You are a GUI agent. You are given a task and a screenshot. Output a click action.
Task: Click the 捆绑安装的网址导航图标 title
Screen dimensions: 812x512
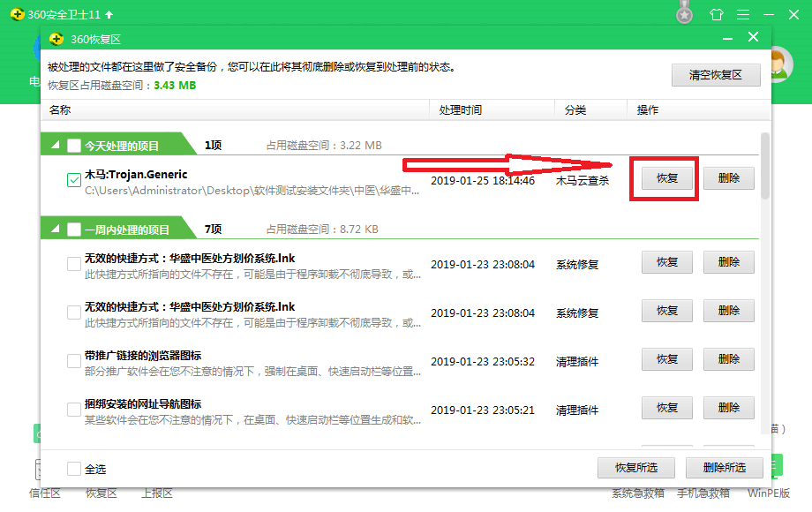[x=143, y=404]
